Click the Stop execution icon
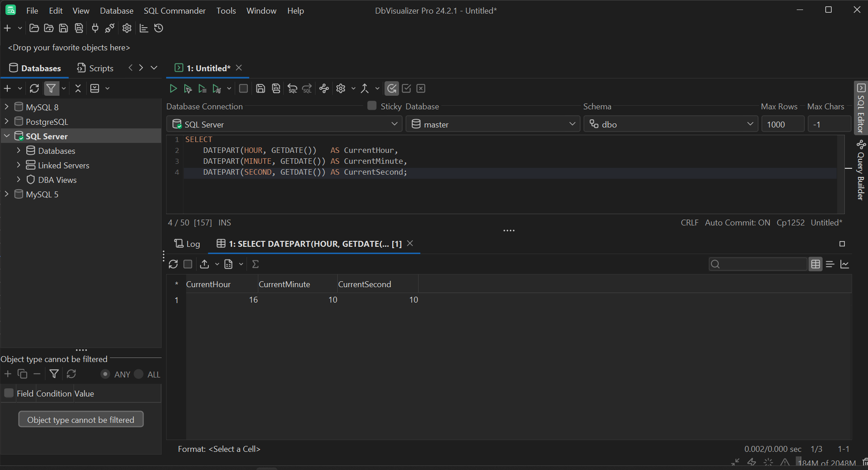Image resolution: width=868 pixels, height=470 pixels. pyautogui.click(x=243, y=88)
